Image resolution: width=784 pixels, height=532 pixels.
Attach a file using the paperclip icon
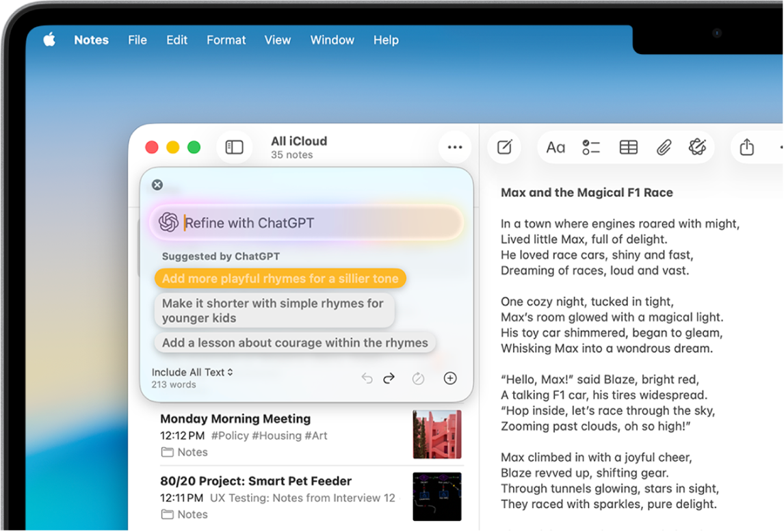[x=664, y=147]
